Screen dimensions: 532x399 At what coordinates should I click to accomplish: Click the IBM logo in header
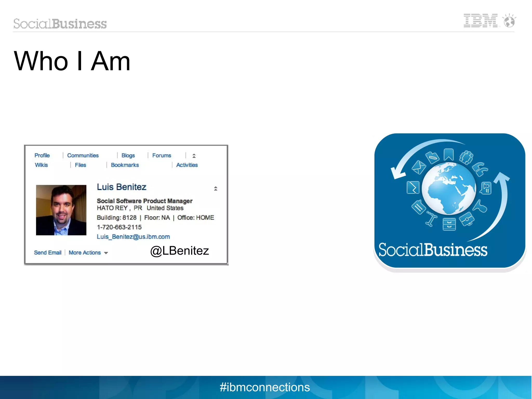[480, 21]
